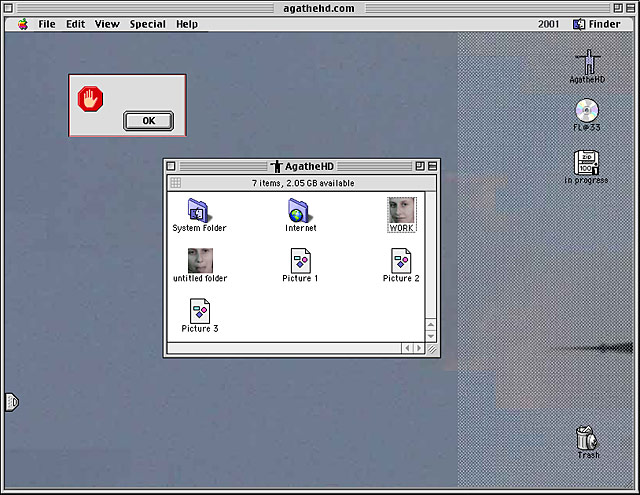Zoom the AgatheHD window
The image size is (640, 495).
[x=420, y=166]
